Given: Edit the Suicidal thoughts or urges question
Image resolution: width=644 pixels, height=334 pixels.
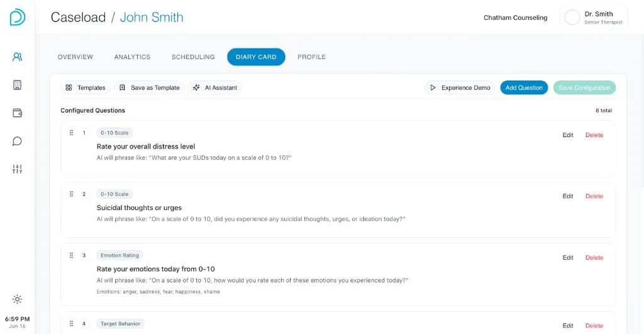Looking at the screenshot, I should pyautogui.click(x=568, y=196).
